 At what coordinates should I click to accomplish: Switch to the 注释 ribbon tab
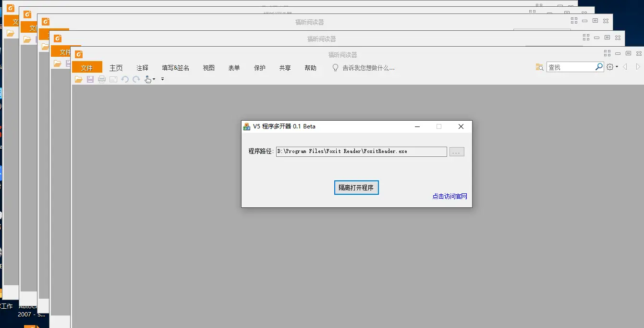pos(143,68)
